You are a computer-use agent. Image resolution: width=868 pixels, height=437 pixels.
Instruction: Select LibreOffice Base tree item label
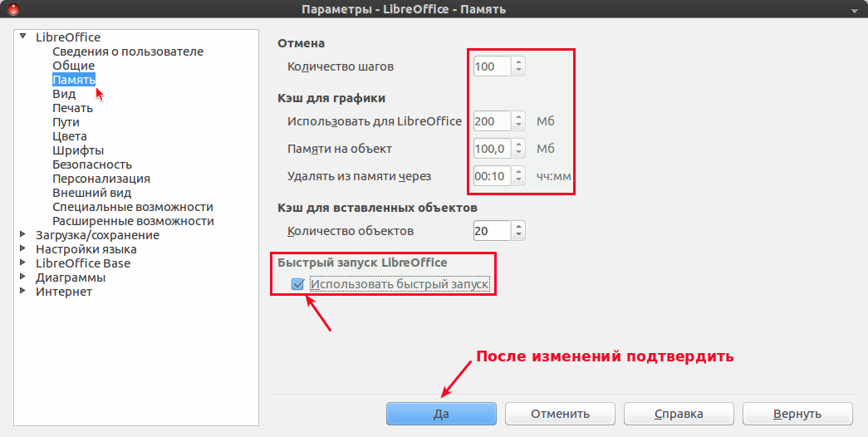(83, 263)
